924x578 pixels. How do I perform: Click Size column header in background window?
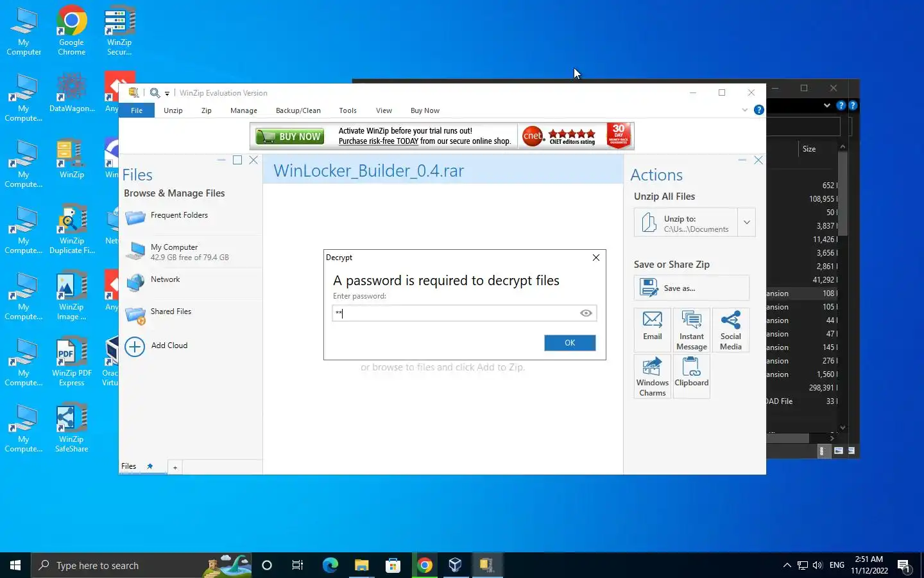(809, 149)
